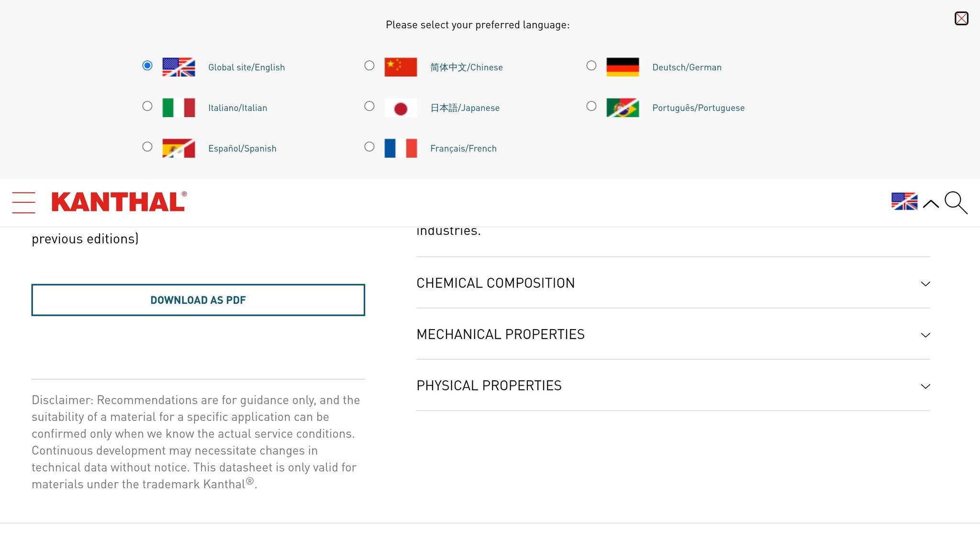The width and height of the screenshot is (980, 551).
Task: Click the French flag icon
Action: (401, 148)
